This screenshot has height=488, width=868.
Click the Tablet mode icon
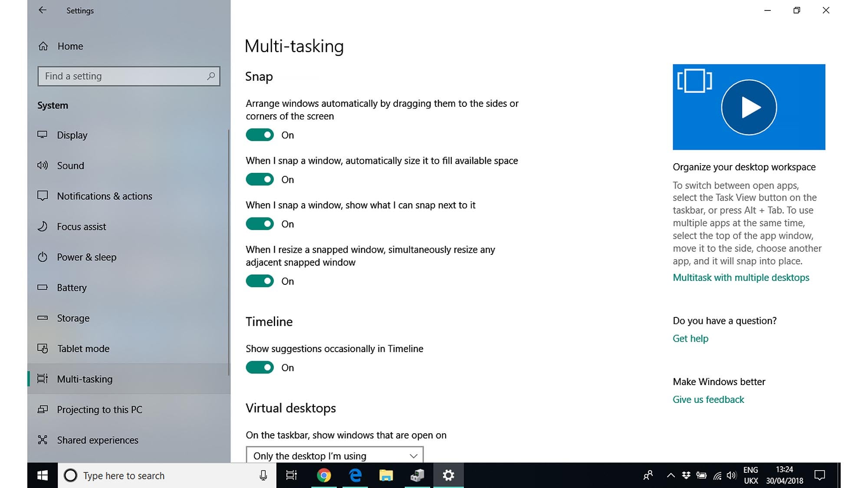click(42, 348)
